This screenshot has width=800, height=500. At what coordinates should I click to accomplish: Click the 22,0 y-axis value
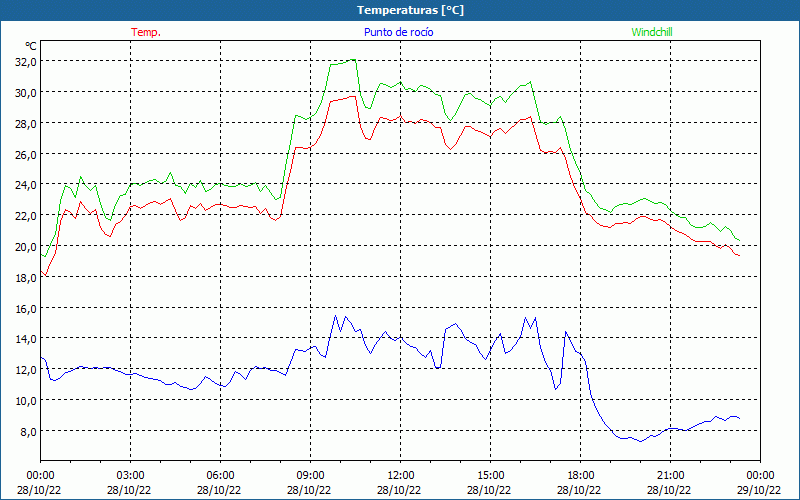pyautogui.click(x=26, y=216)
